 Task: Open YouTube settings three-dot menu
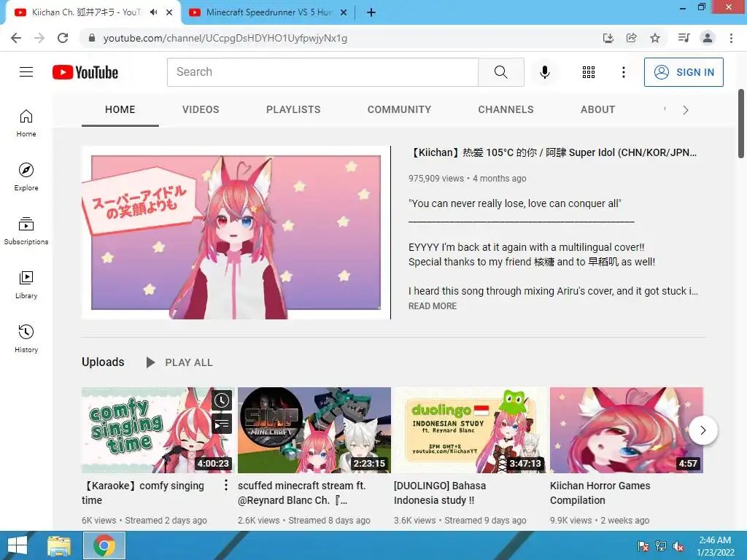click(x=623, y=72)
